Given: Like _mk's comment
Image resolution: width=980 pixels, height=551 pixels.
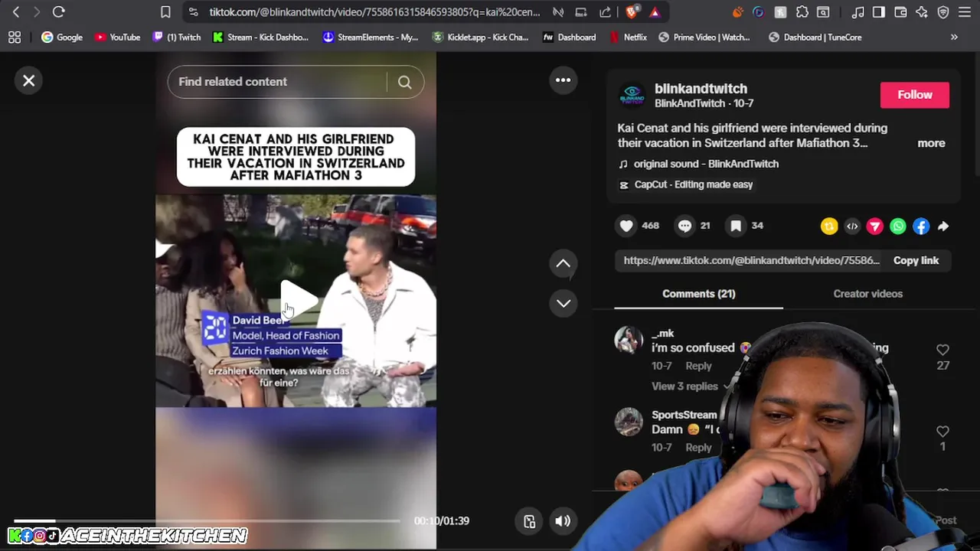Looking at the screenshot, I should pyautogui.click(x=942, y=350).
